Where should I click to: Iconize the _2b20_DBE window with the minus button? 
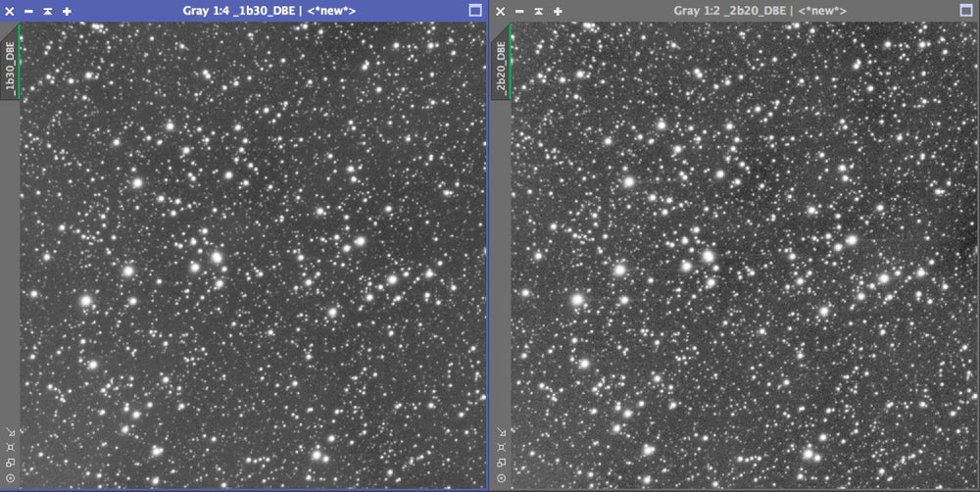(519, 11)
